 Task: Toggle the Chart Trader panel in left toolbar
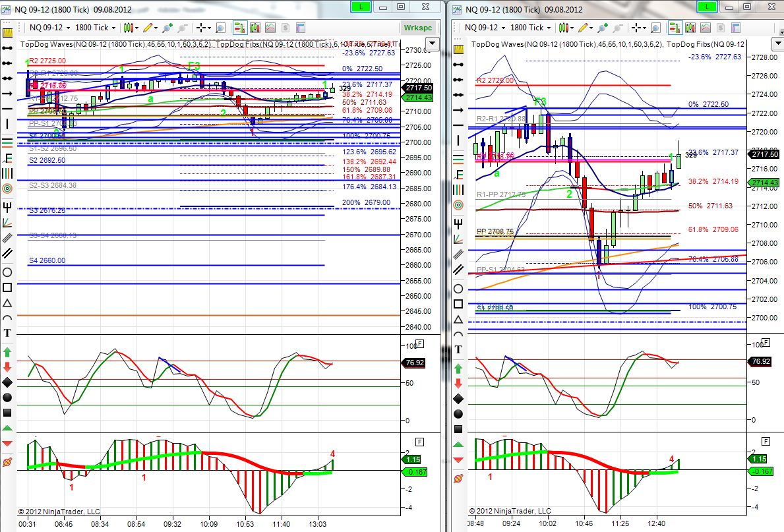[239, 28]
